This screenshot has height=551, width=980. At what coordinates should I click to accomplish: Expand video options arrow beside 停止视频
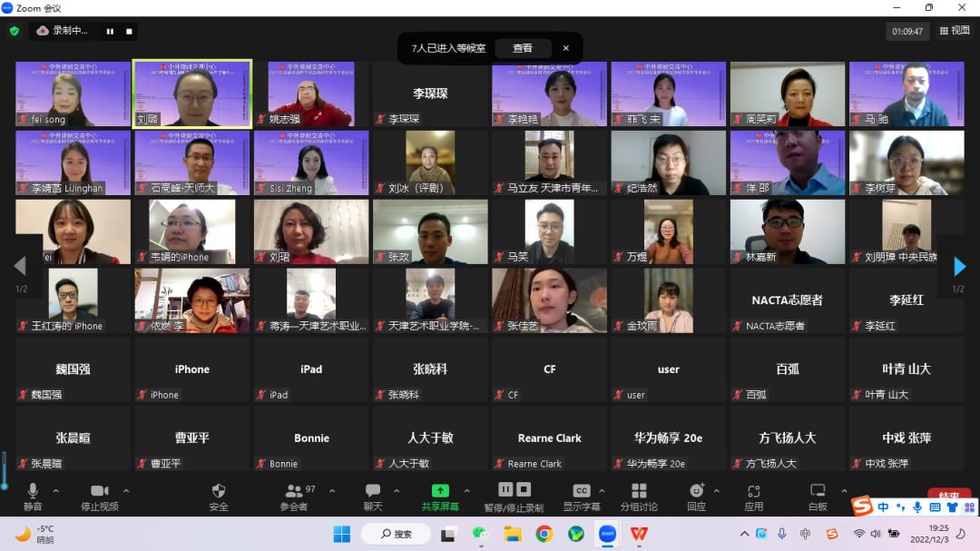126,491
